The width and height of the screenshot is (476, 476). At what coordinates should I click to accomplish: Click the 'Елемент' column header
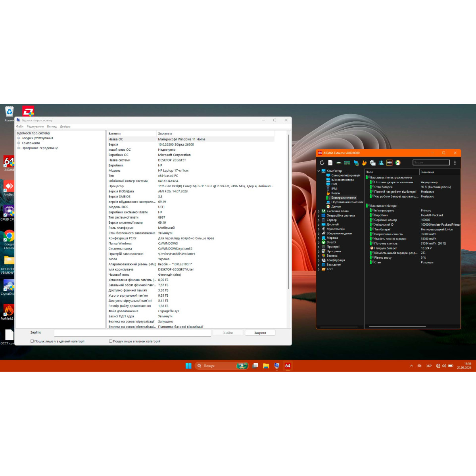(132, 134)
